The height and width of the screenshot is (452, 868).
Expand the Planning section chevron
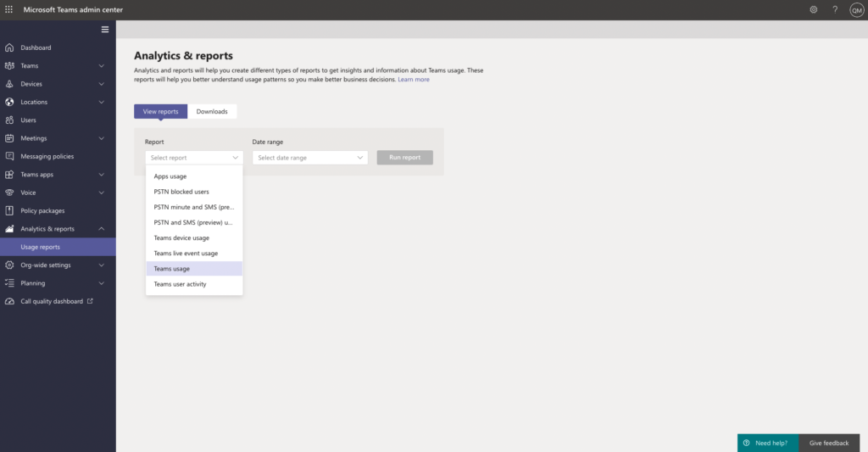point(102,283)
